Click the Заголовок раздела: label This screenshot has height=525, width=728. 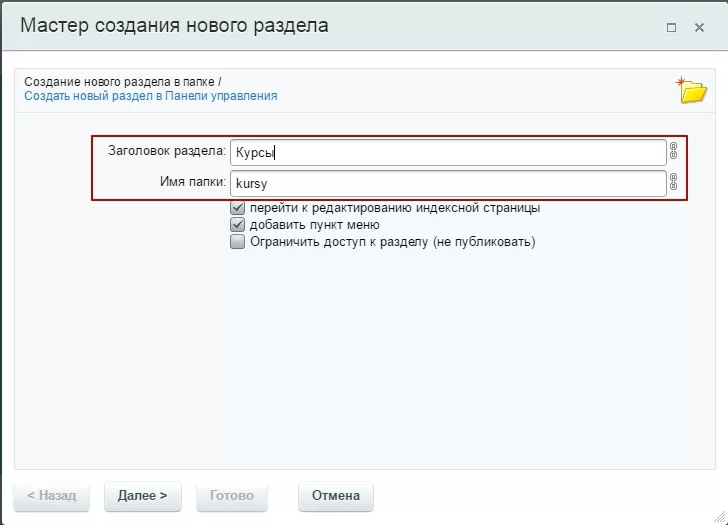tap(167, 151)
